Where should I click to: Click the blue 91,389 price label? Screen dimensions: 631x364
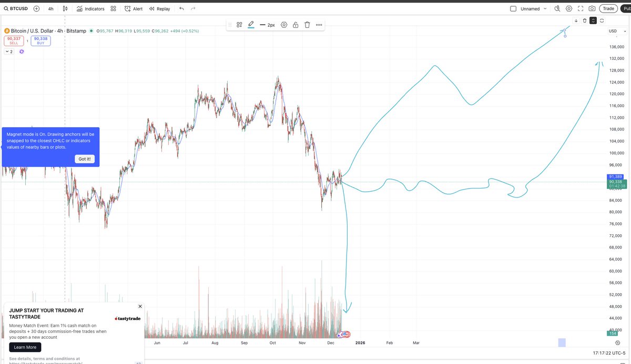[x=616, y=176]
